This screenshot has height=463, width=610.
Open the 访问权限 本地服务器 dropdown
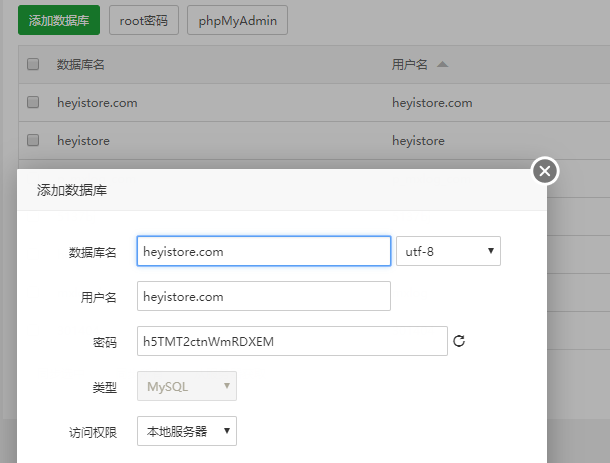tap(187, 431)
